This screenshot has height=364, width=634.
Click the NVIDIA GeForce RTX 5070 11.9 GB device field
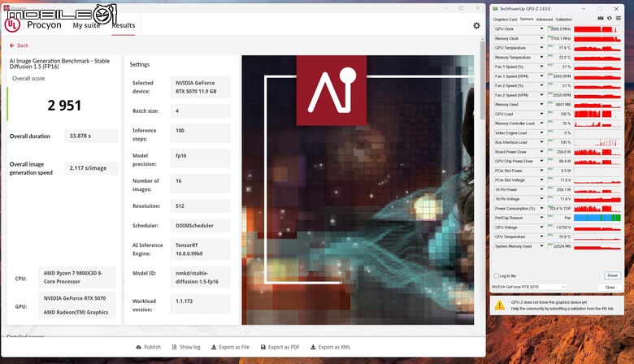pos(200,87)
